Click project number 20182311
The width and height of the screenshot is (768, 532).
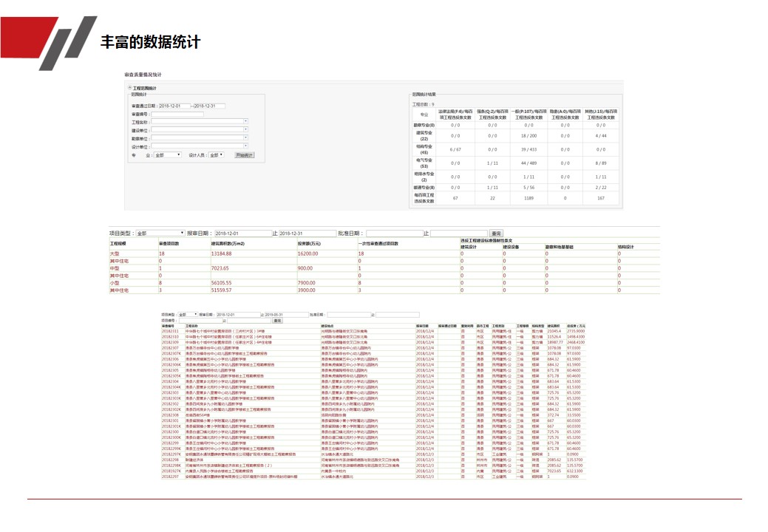point(170,331)
